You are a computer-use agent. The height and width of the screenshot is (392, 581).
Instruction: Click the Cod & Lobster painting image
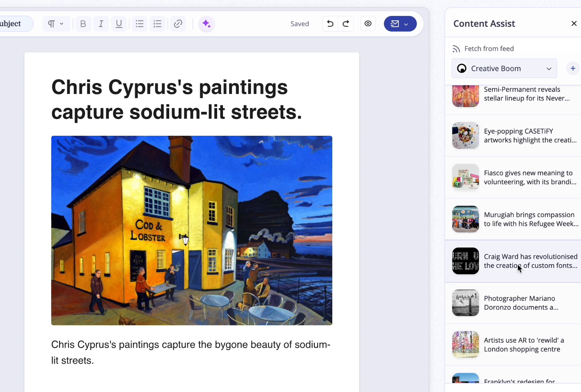click(x=192, y=230)
